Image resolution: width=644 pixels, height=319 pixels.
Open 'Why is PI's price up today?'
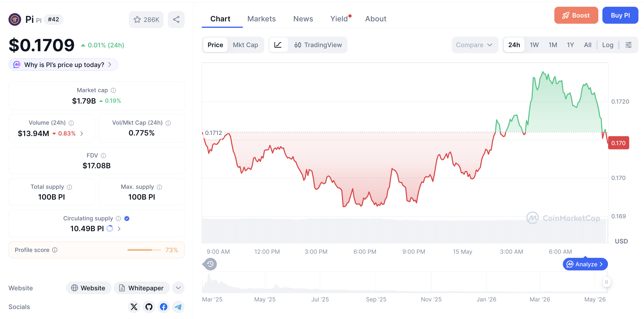pos(63,64)
